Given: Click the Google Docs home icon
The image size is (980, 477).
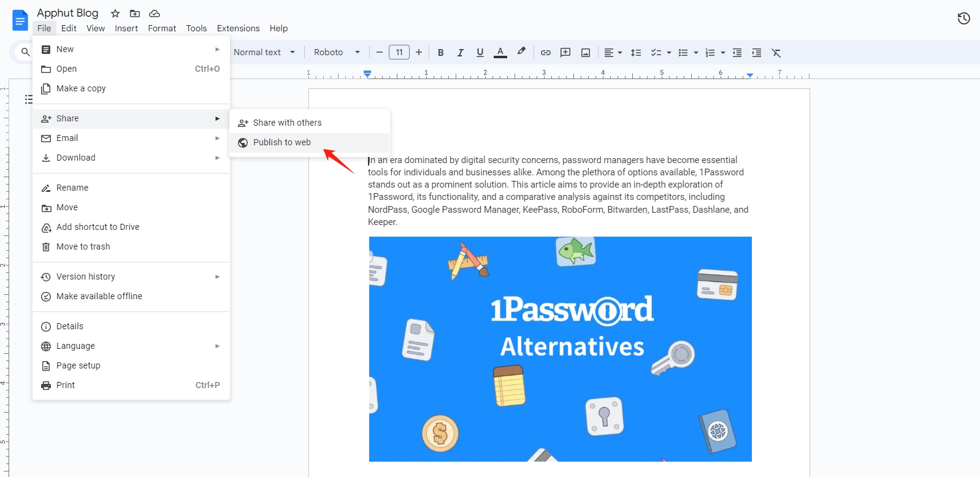Looking at the screenshot, I should (20, 20).
